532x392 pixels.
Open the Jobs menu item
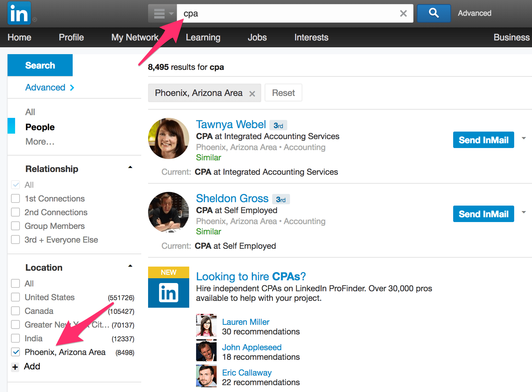tap(257, 37)
